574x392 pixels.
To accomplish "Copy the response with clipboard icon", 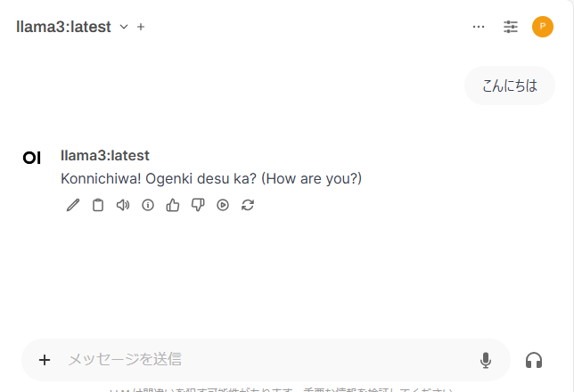I will click(x=98, y=205).
